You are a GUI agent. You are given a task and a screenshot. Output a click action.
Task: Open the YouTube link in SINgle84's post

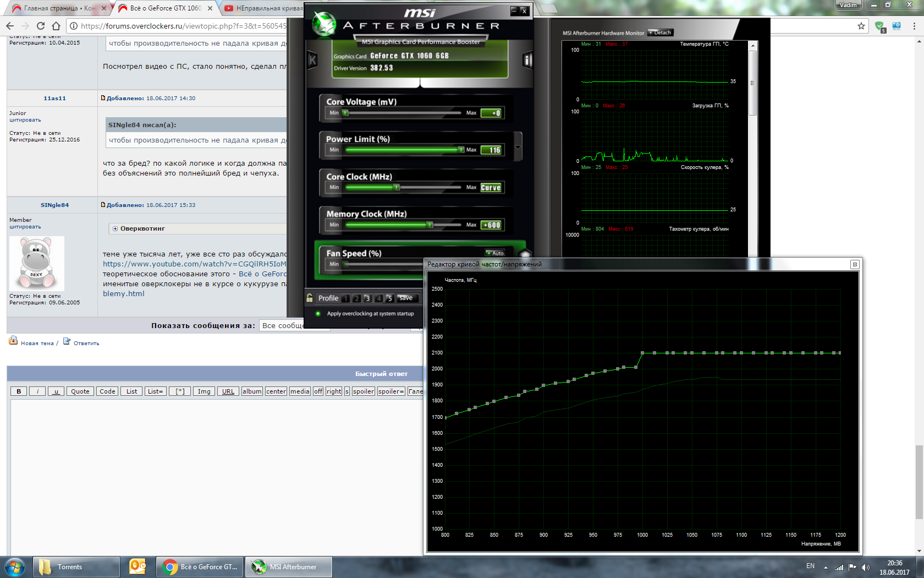coord(195,264)
